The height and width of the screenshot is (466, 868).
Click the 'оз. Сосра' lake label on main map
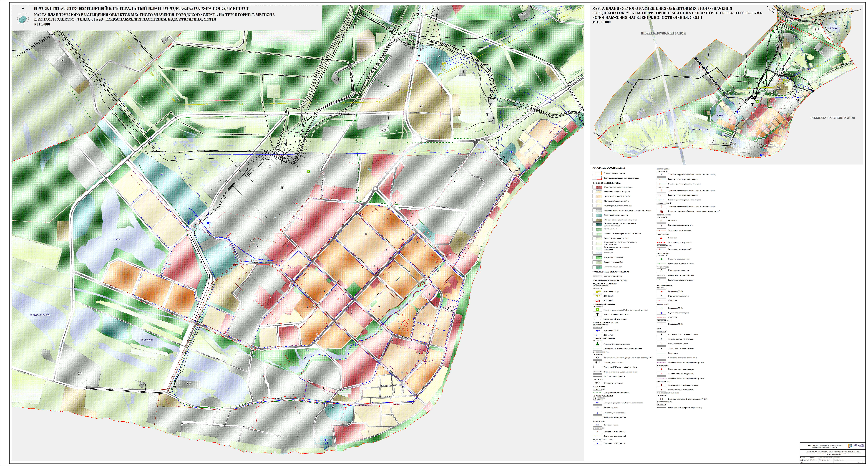[x=118, y=239]
